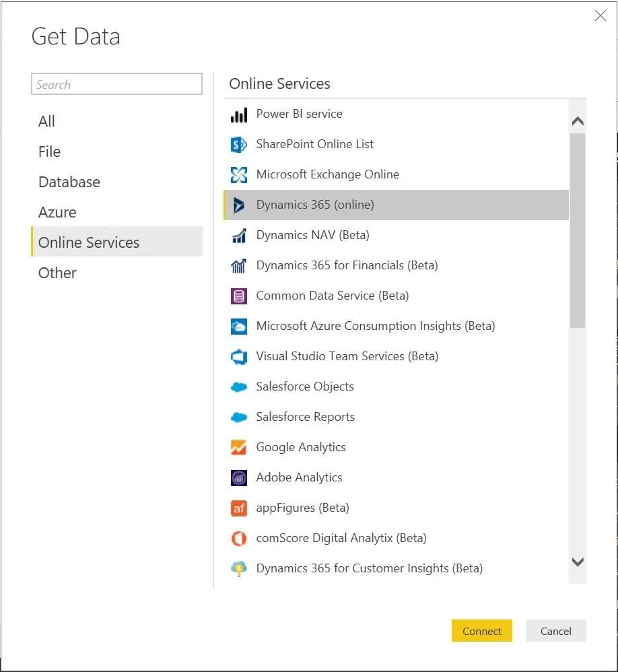The image size is (618, 672).
Task: Click the SharePoint Online List icon
Action: tap(239, 145)
